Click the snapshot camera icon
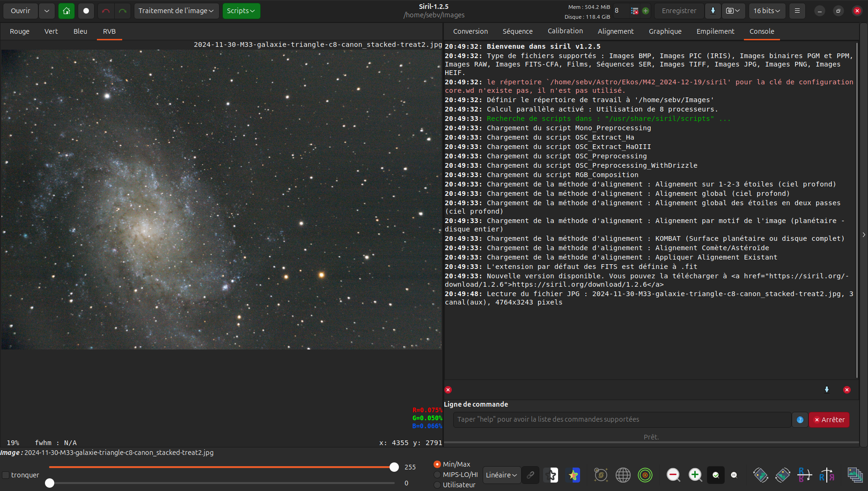 coord(729,11)
